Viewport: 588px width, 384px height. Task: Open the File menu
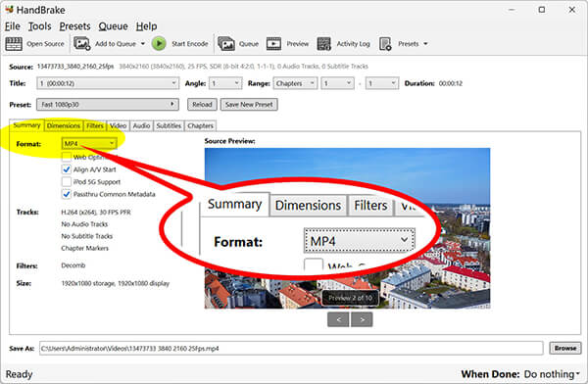coord(13,26)
